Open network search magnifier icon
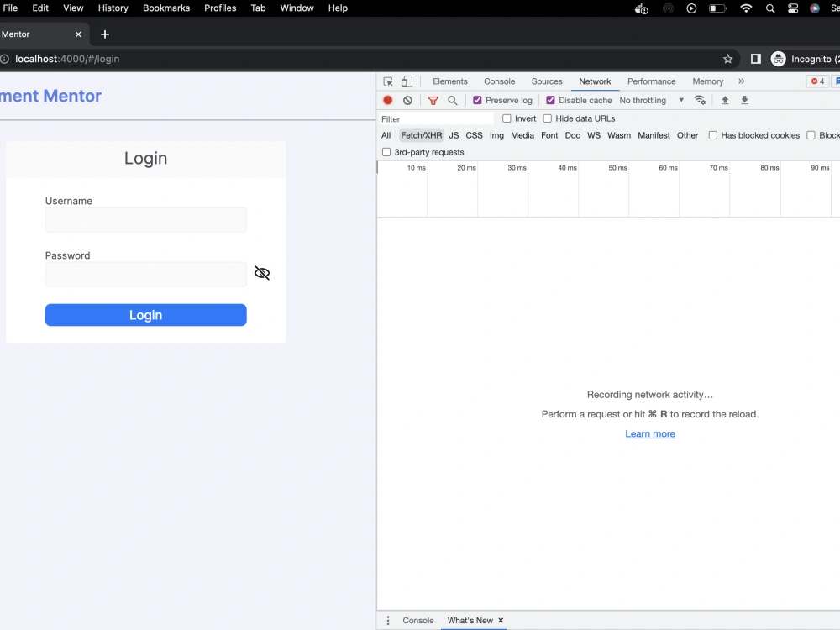Screen dimensions: 840x630 [453, 100]
